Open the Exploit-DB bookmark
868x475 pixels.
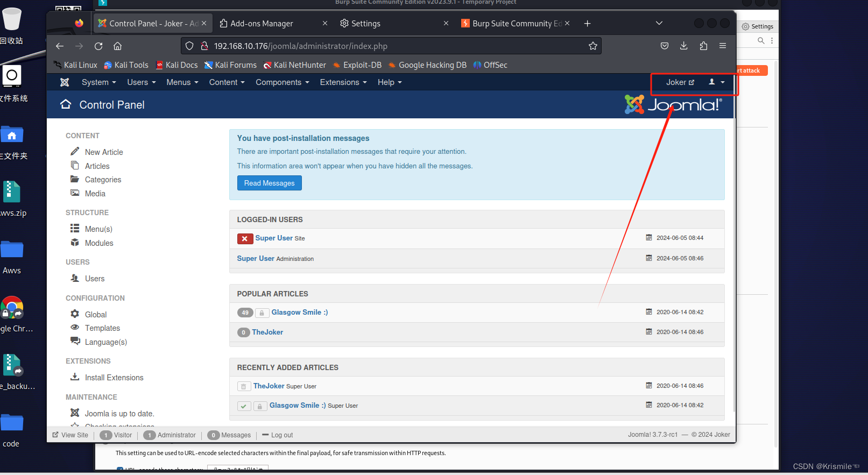[357, 65]
